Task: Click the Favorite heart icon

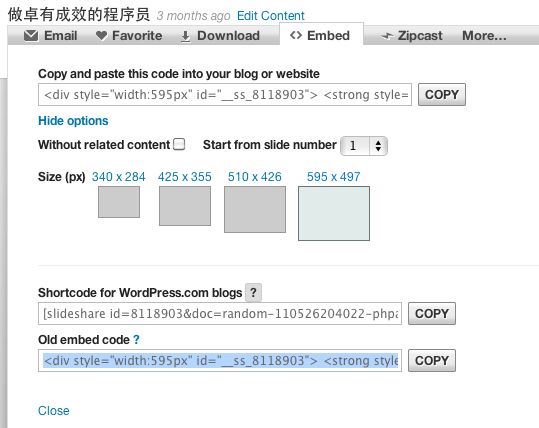Action: (x=101, y=35)
